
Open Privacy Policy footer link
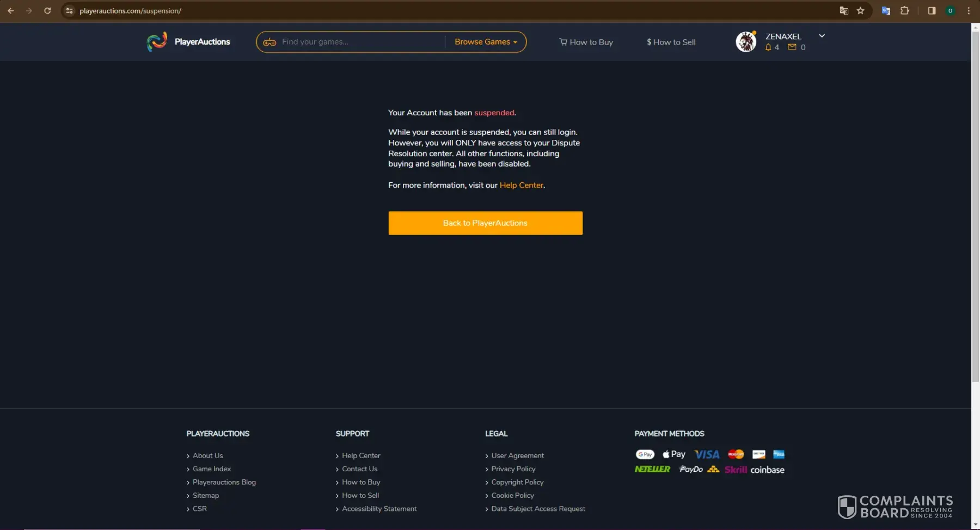click(x=513, y=469)
